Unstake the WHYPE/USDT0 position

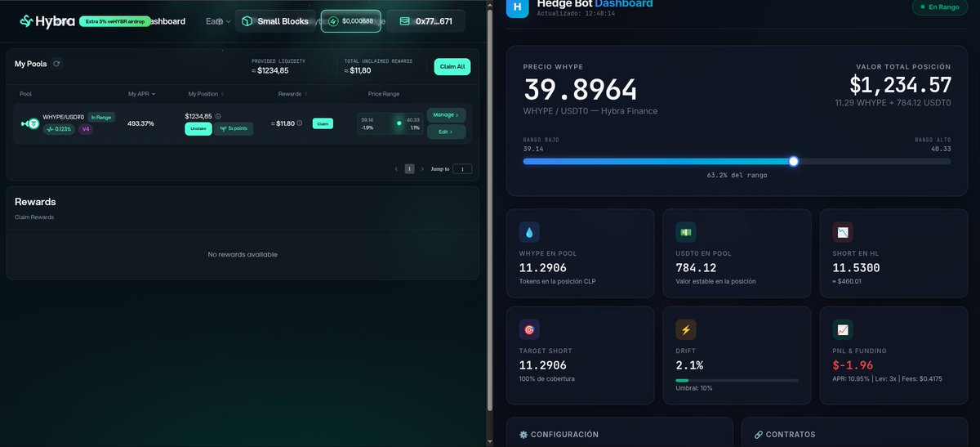[x=198, y=129]
